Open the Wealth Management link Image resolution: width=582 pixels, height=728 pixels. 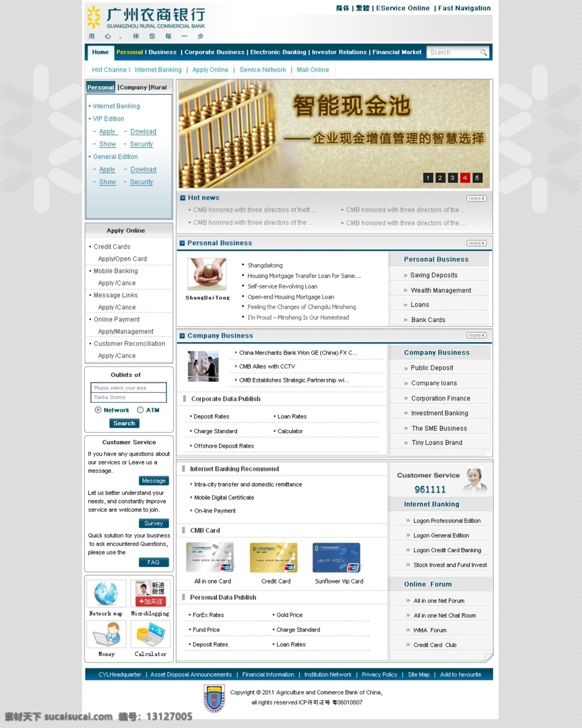coord(441,290)
